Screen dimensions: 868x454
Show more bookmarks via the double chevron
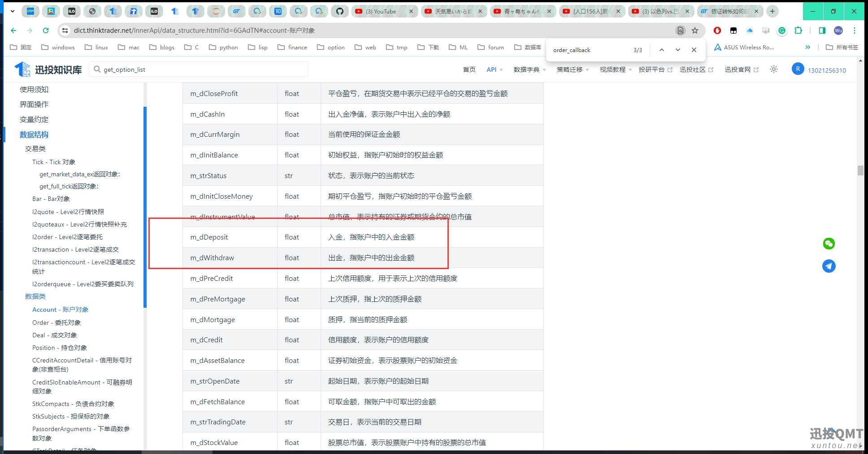[x=807, y=47]
